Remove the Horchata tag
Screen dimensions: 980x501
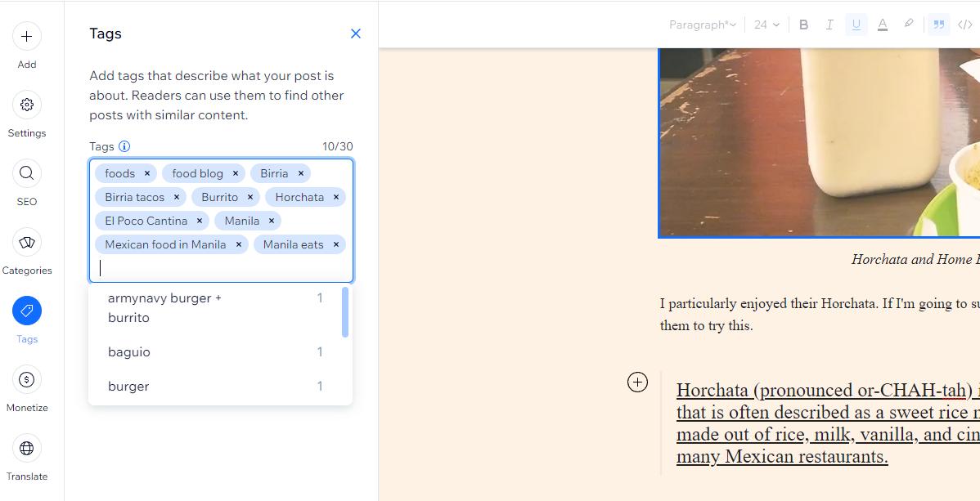pos(335,198)
